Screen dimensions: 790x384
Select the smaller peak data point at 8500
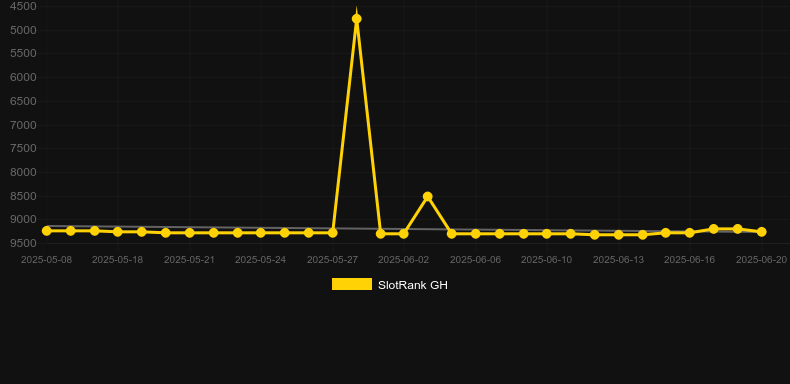point(428,197)
